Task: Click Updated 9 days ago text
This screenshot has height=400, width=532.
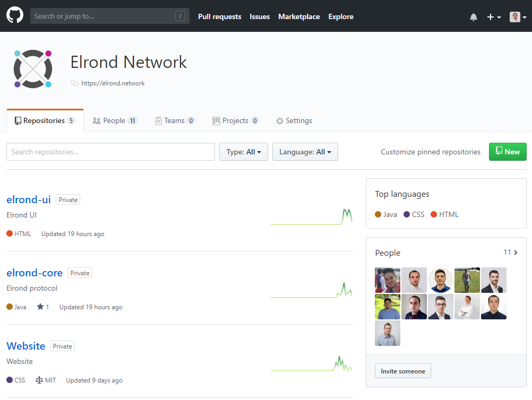Action: pos(94,380)
